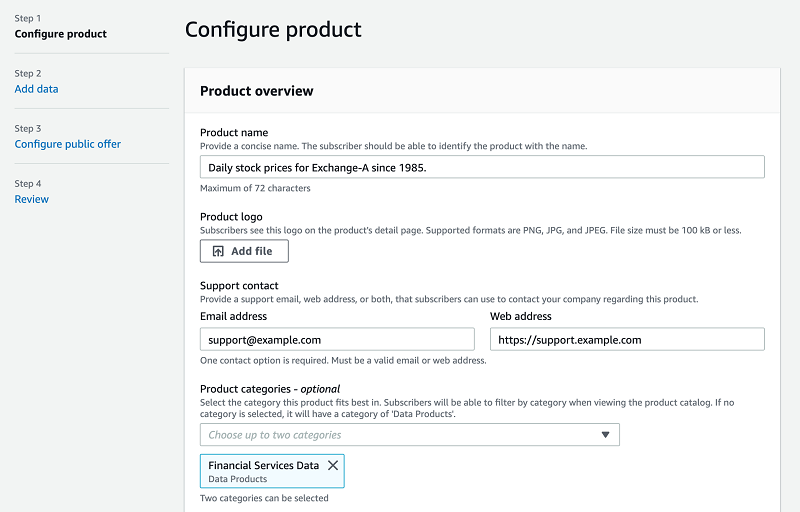Go to Step 2 Add data
Viewport: 800px width, 512px height.
[36, 89]
